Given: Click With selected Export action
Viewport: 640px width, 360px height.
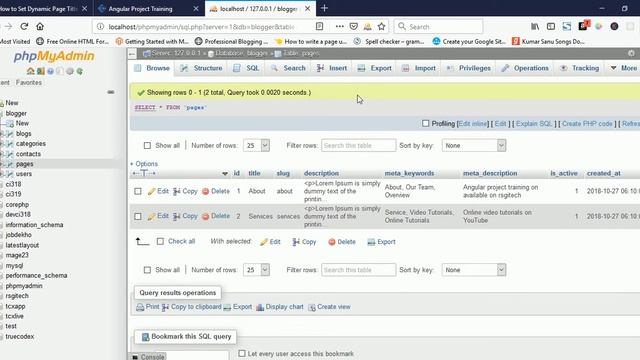Looking at the screenshot, I should (382, 242).
